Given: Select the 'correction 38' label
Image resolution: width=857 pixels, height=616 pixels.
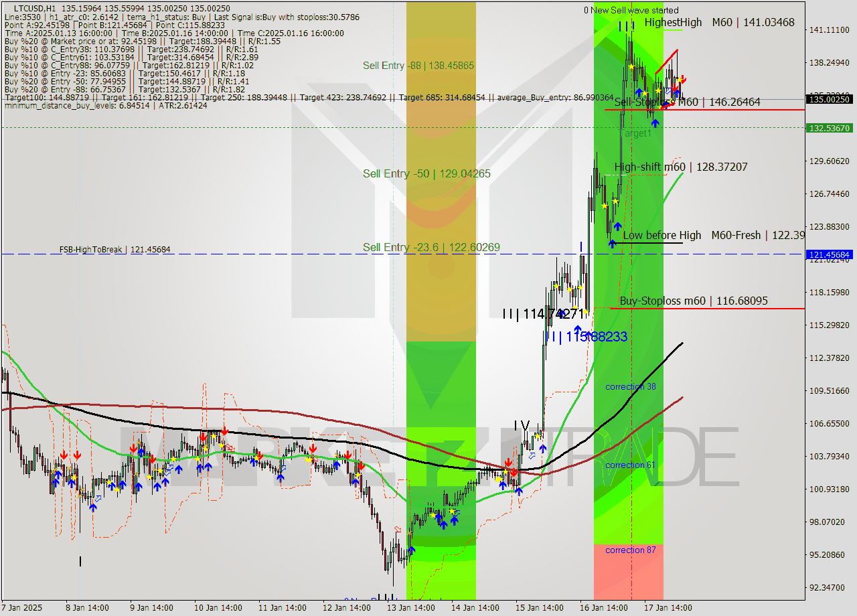Looking at the screenshot, I should tap(630, 387).
